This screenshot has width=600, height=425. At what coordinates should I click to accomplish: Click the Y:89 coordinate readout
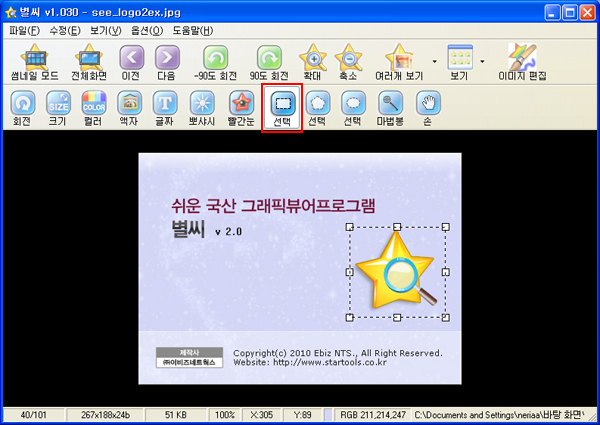coord(302,415)
